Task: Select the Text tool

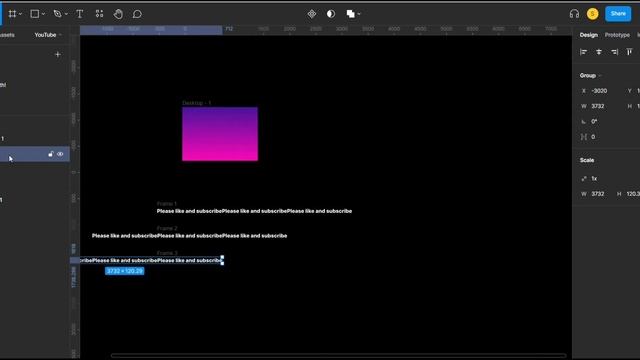Action: [x=80, y=14]
